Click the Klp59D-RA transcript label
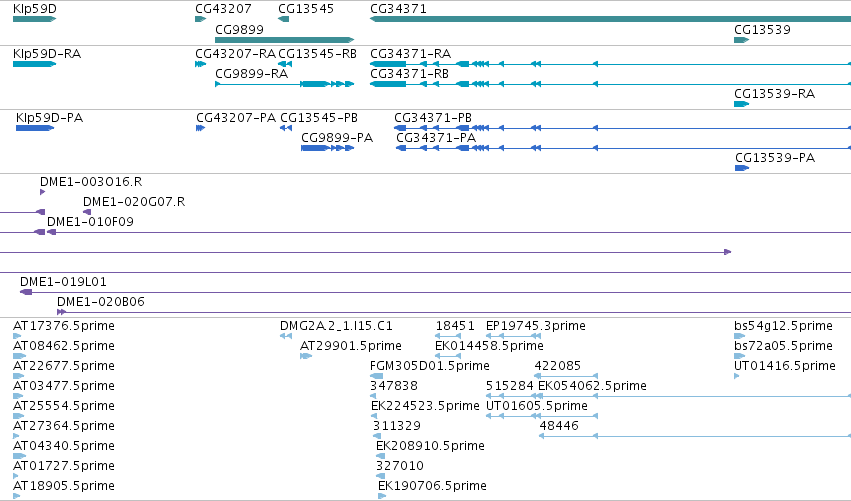 click(47, 54)
